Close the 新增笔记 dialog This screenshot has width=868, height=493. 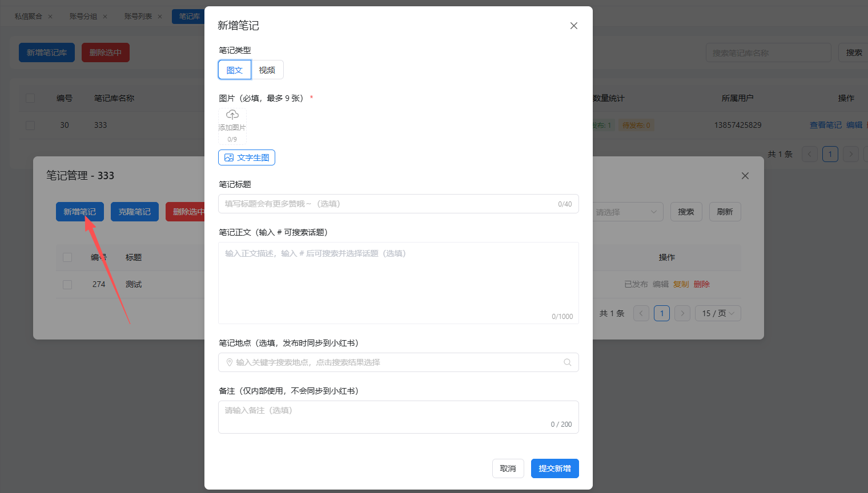(574, 26)
